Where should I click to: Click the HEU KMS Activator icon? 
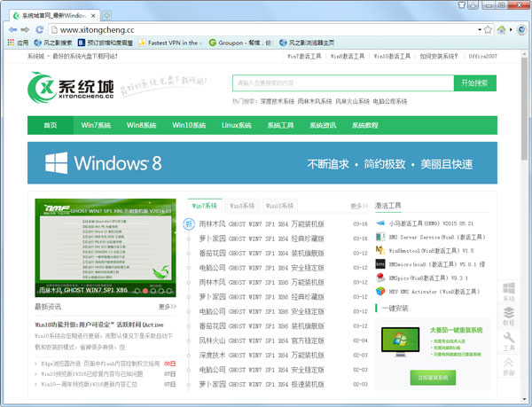click(x=380, y=291)
